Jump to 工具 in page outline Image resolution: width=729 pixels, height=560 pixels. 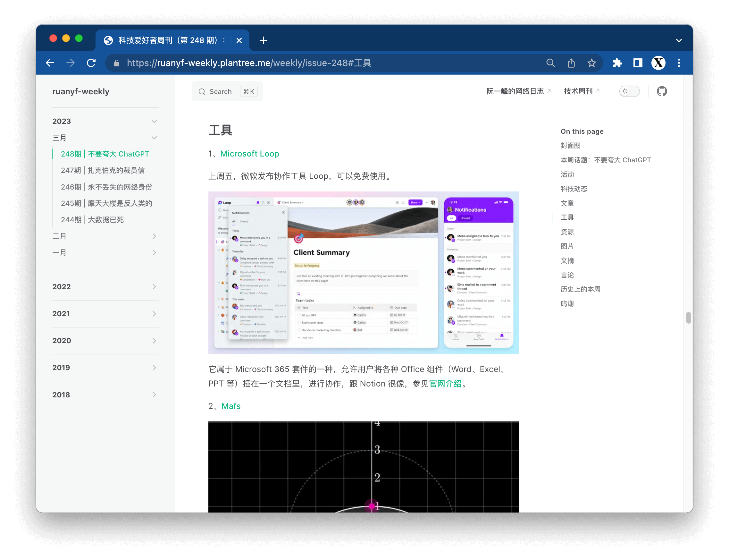[567, 217]
